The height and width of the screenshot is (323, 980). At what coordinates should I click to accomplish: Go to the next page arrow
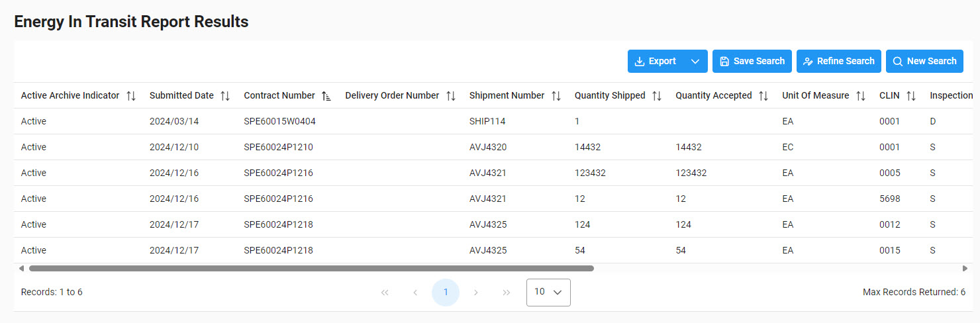pos(476,292)
